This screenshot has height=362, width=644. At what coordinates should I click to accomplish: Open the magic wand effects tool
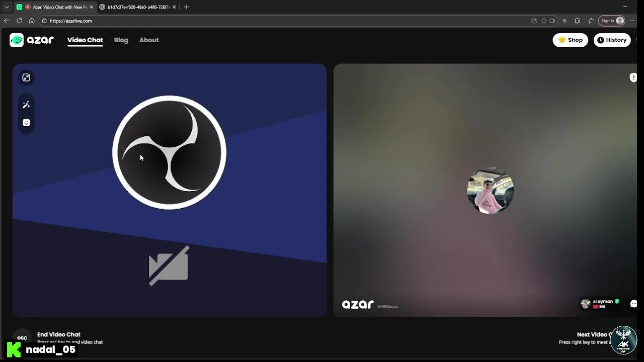pos(26,105)
